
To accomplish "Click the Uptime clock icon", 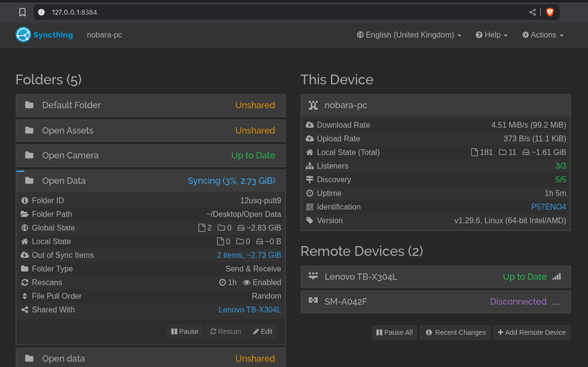I will (x=310, y=193).
